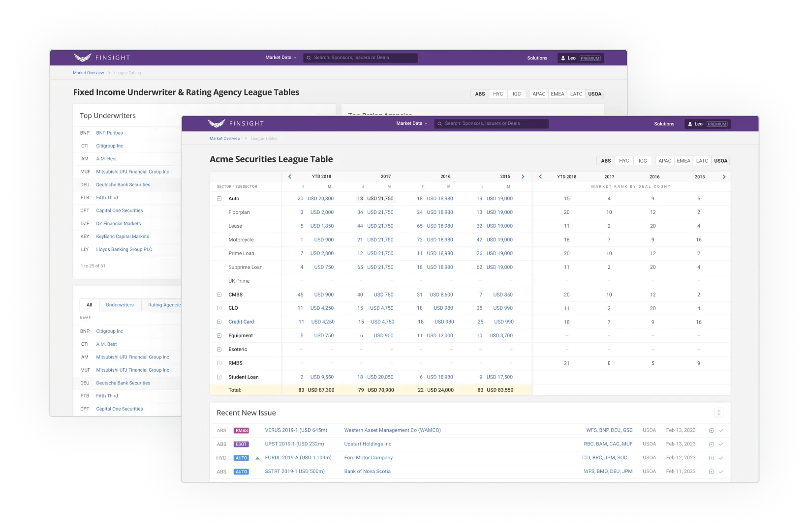The width and height of the screenshot is (809, 532).
Task: Expand the CLO sector row
Action: [x=219, y=308]
